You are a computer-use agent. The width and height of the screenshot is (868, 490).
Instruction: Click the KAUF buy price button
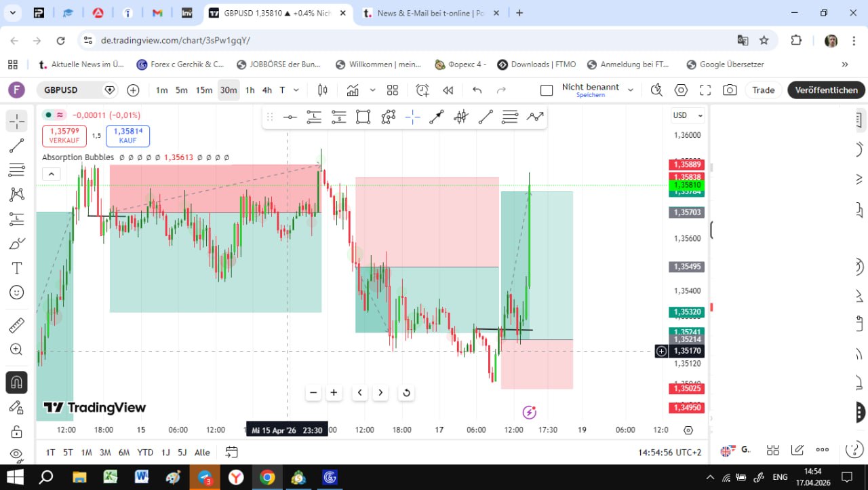click(x=127, y=136)
